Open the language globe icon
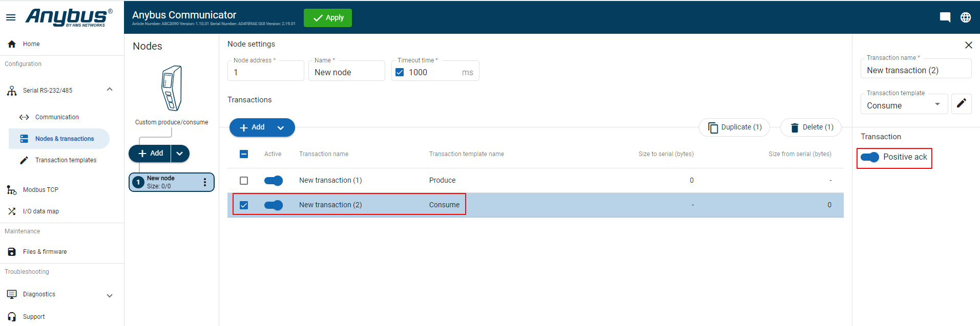This screenshot has width=980, height=326. (x=965, y=17)
